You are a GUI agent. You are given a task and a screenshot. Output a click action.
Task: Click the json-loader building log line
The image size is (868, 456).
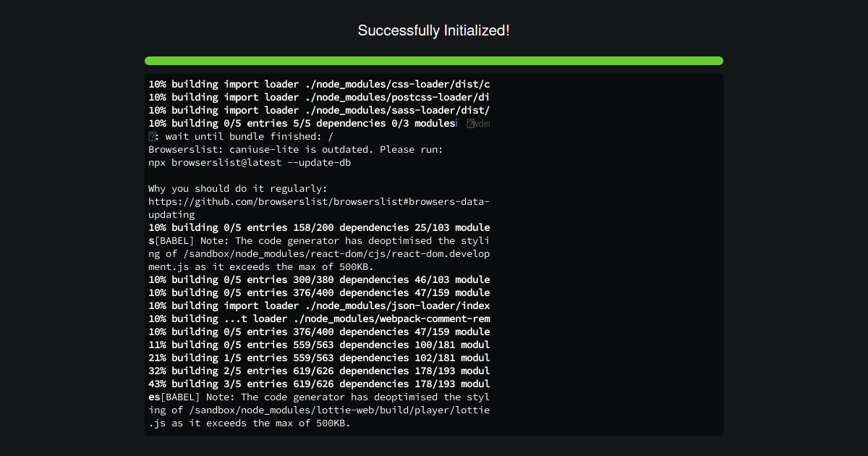(x=320, y=305)
